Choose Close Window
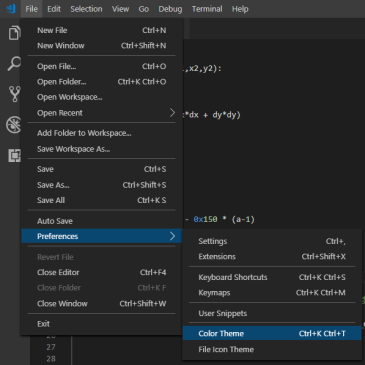Viewport: 365px width, 365px height. tap(101, 304)
